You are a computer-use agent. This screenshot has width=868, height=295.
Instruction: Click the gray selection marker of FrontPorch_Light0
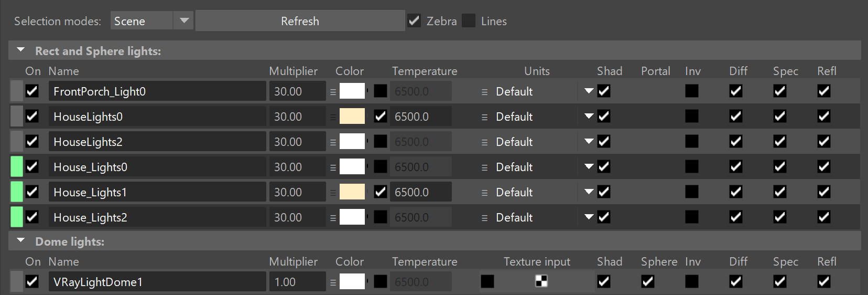[x=17, y=91]
